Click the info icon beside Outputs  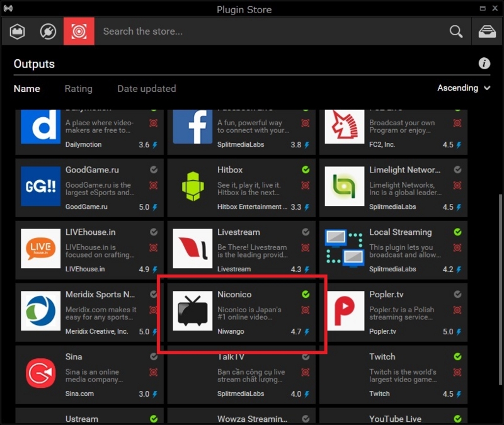(x=484, y=64)
